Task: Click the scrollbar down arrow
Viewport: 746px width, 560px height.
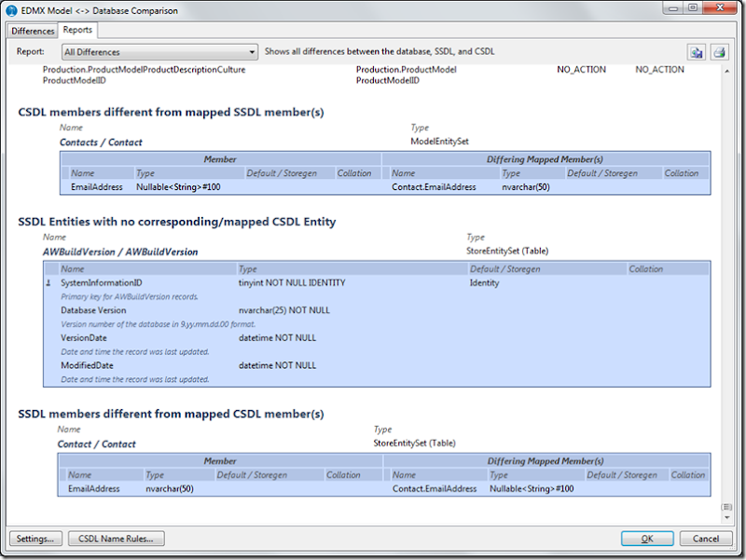Action: (x=727, y=517)
